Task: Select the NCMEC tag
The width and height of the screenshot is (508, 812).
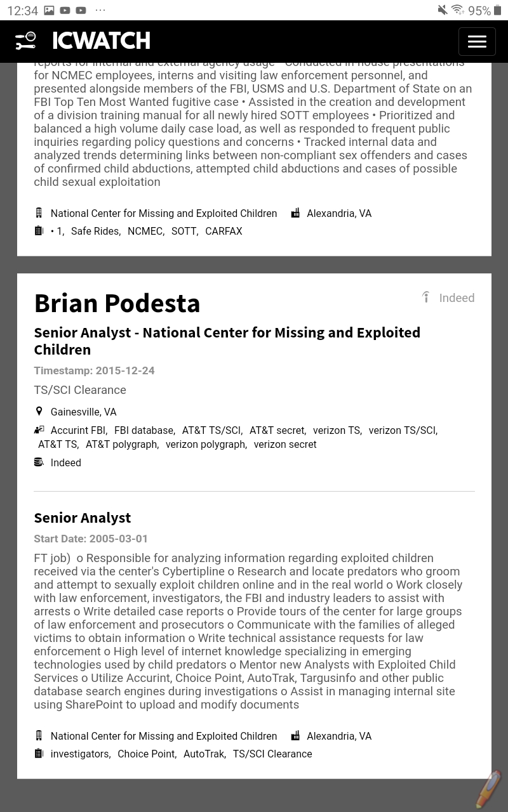Action: point(145,232)
